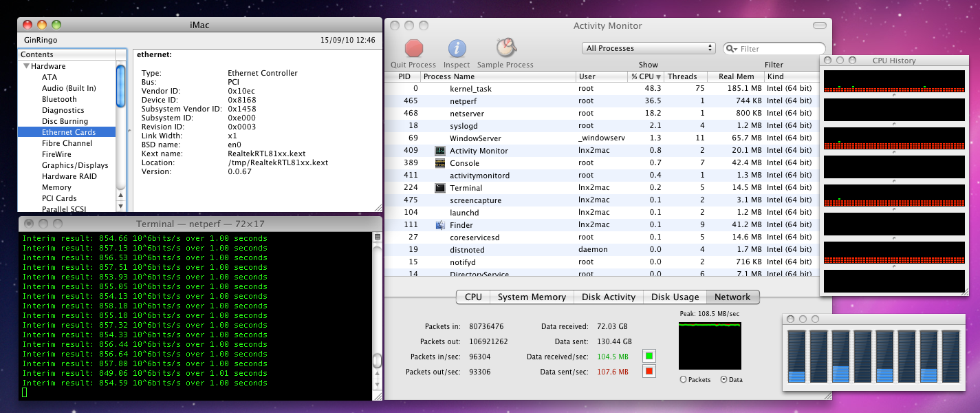Toggle Activity Monitor toolbar with pill button
980x413 pixels.
(819, 25)
